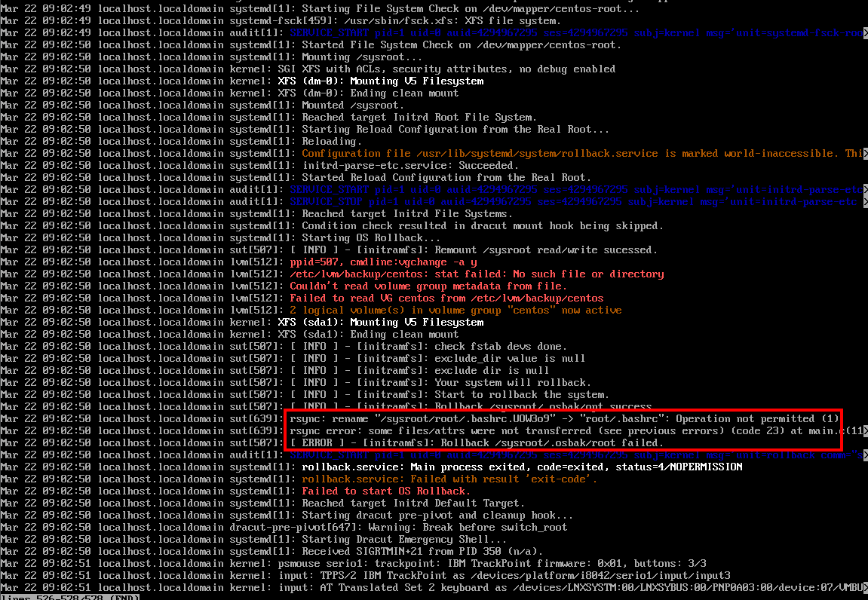Click "Reached target Initrd Root File System." line
The image size is (868, 600).
(x=419, y=117)
